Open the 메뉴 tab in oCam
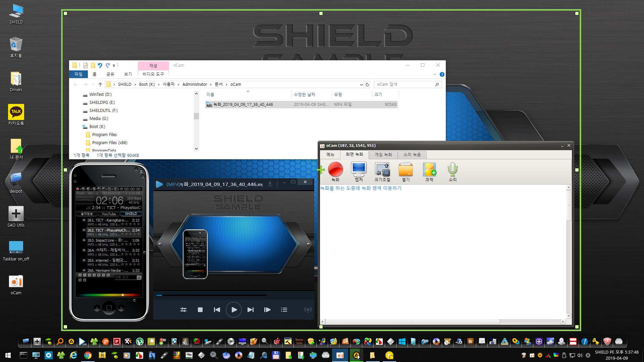The width and height of the screenshot is (644, 362). 330,155
